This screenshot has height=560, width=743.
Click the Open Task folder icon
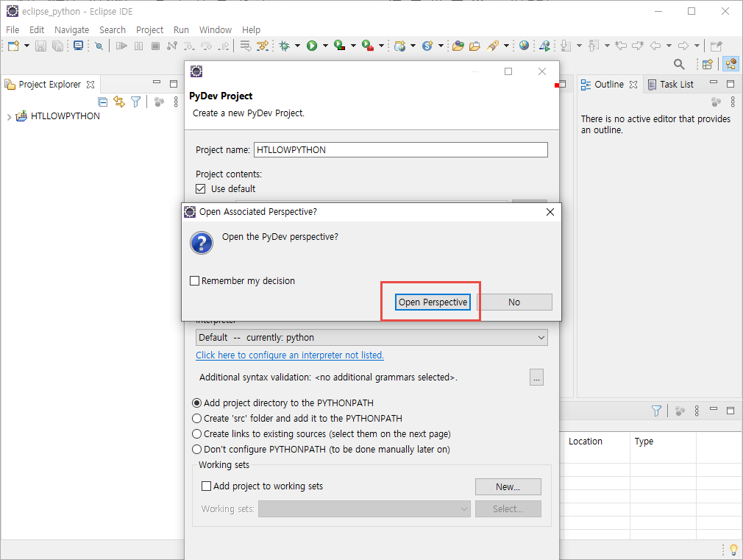pos(474,46)
